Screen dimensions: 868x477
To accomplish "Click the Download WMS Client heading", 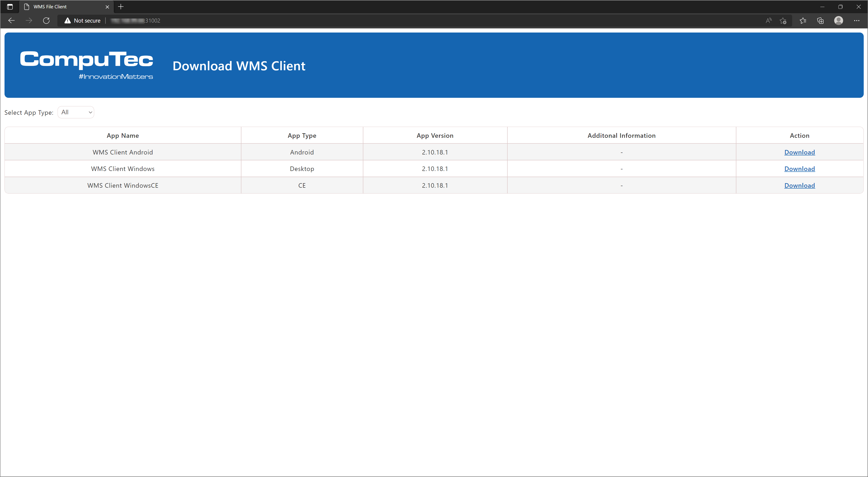I will [239, 66].
